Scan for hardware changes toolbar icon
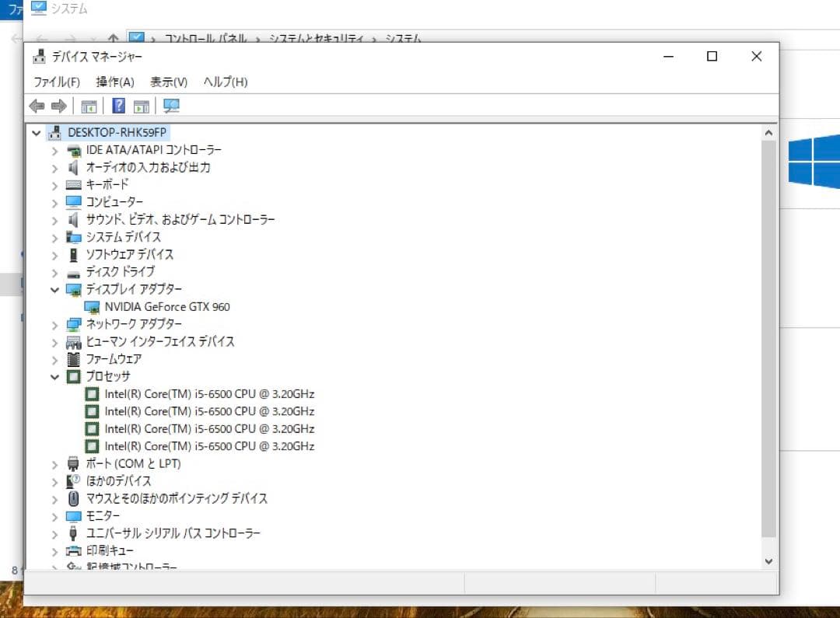This screenshot has width=840, height=618. (x=171, y=106)
